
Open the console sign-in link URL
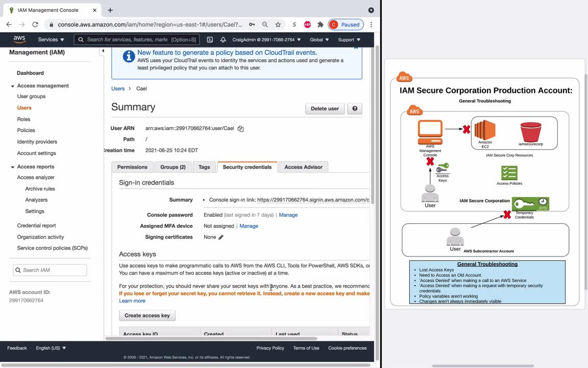[313, 200]
